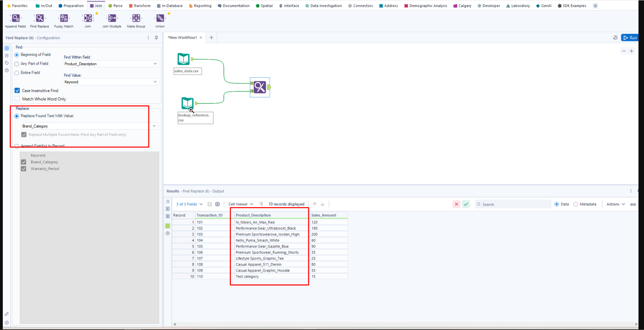Open the Transform tool category tab
The height and width of the screenshot is (330, 644).
(x=140, y=6)
